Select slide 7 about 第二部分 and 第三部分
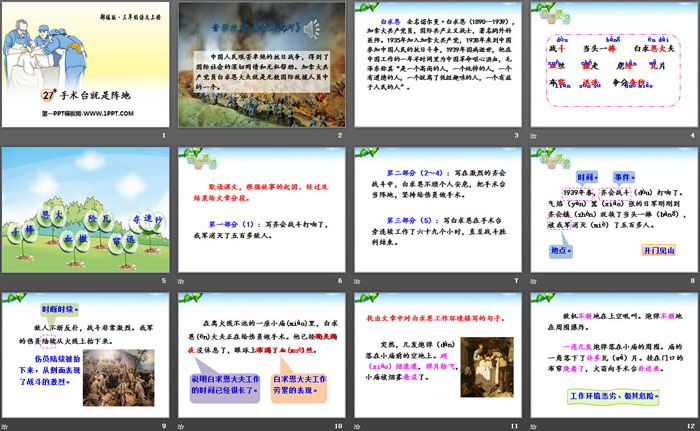Screen dimensions: 700x431 coord(438,210)
